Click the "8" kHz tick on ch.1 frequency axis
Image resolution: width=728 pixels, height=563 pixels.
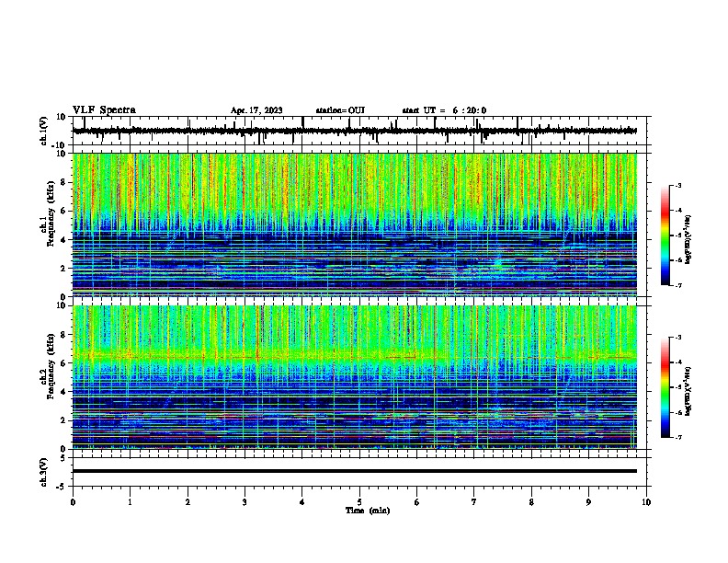coord(63,182)
